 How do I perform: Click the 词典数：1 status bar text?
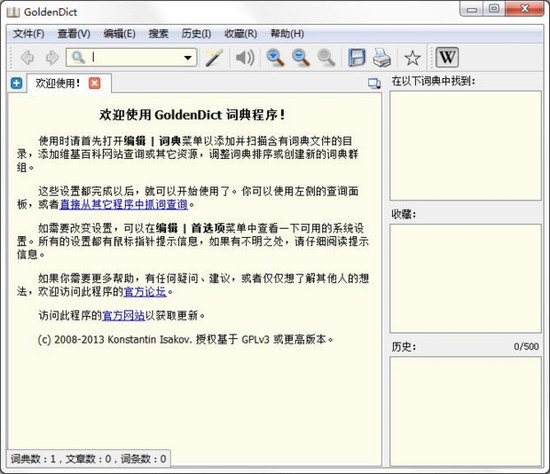33,459
